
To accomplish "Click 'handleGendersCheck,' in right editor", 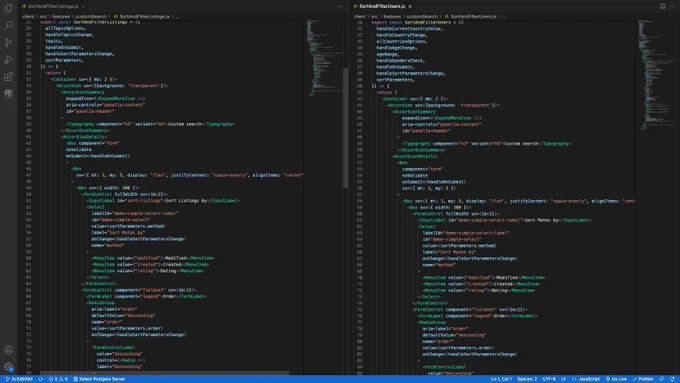I will 400,61.
